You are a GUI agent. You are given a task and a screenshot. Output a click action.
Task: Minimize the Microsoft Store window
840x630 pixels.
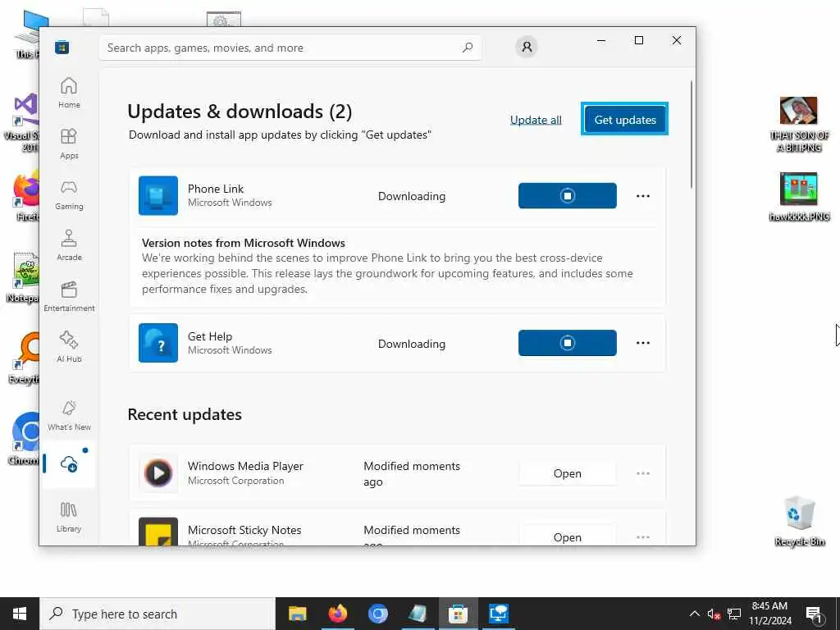point(601,40)
